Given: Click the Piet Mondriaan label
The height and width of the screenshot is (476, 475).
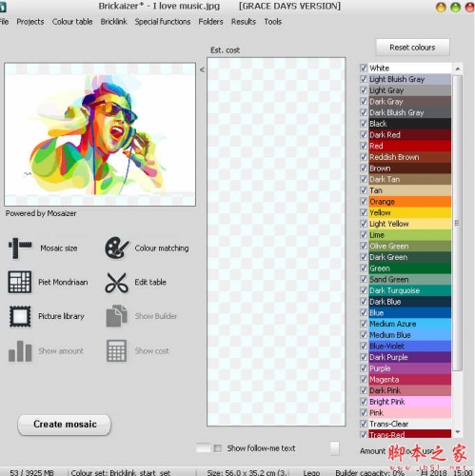Looking at the screenshot, I should coord(63,282).
